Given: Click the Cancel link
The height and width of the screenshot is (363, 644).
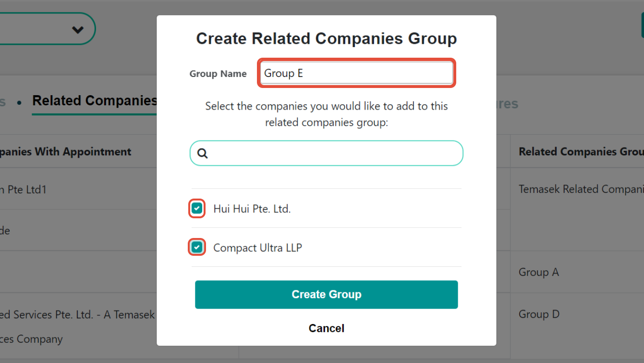Looking at the screenshot, I should pyautogui.click(x=327, y=328).
